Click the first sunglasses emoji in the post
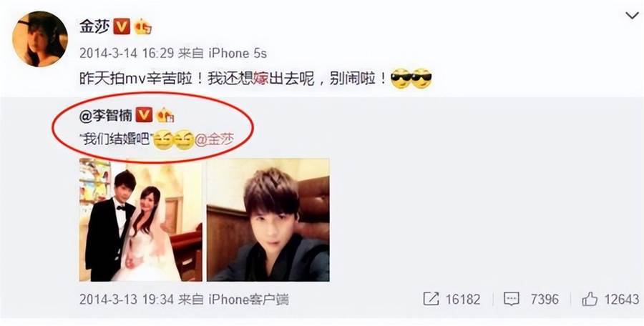Image resolution: width=644 pixels, height=326 pixels. [x=401, y=78]
